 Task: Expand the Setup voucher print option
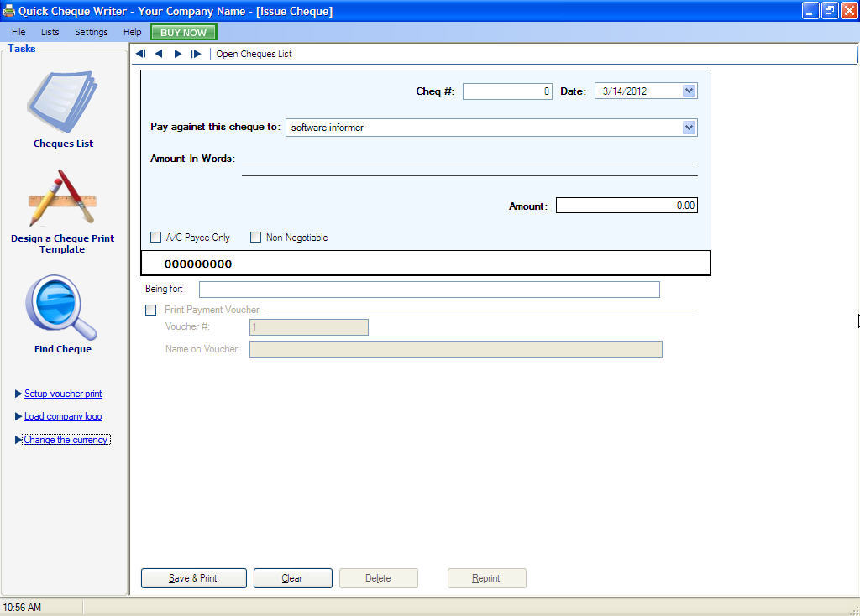[63, 394]
